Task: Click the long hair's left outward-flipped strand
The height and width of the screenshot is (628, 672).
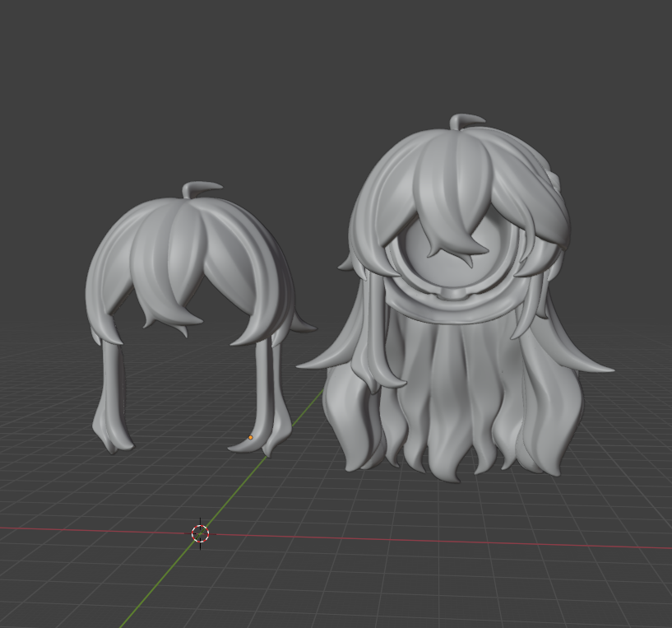Action: (x=329, y=358)
